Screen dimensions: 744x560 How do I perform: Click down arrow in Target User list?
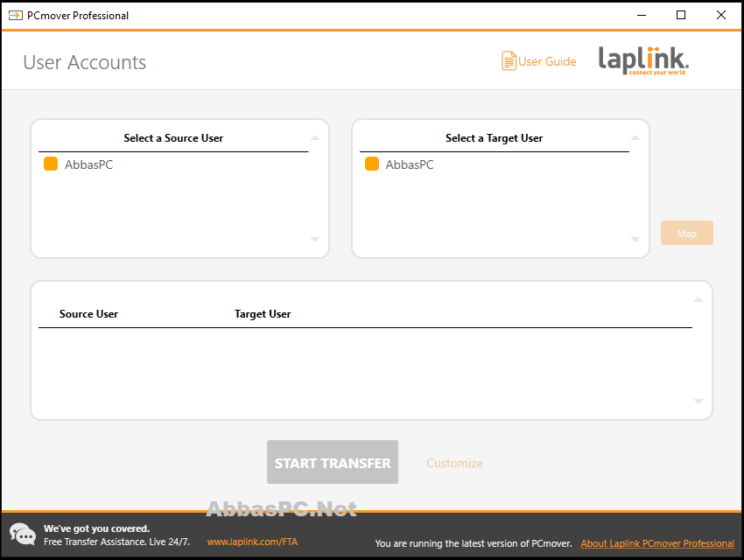point(635,240)
